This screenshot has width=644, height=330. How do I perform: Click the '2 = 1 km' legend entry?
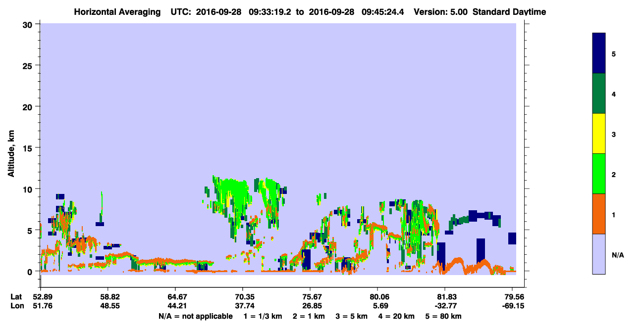309,316
